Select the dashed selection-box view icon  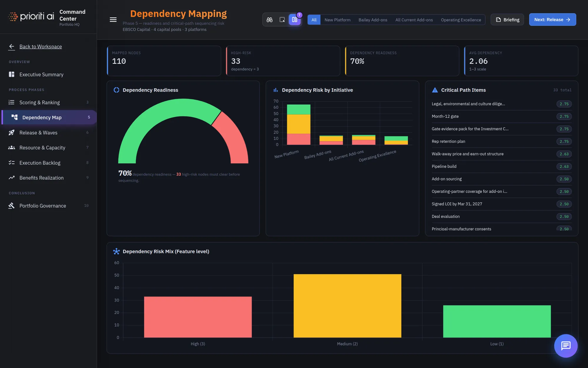point(282,20)
